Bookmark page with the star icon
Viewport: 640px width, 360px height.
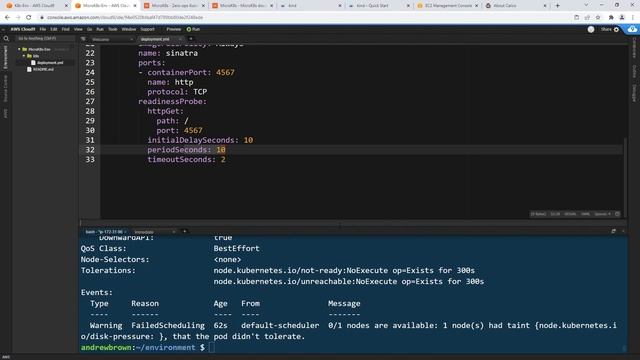coord(598,18)
